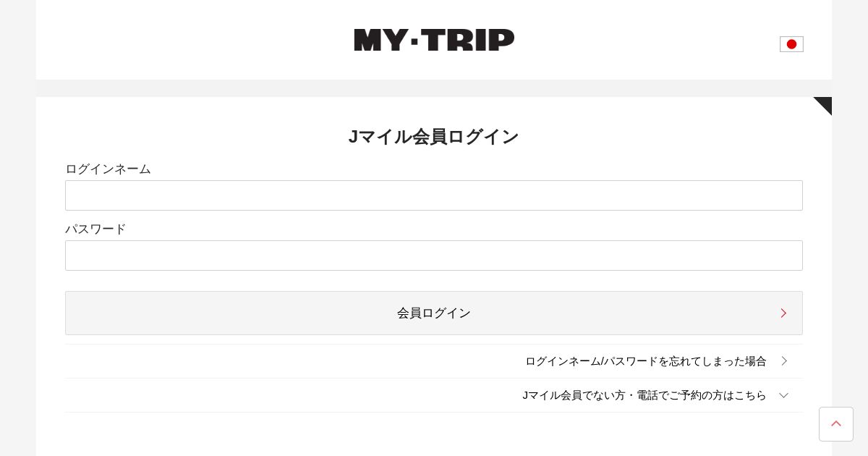Click the right end of the password box
The width and height of the screenshot is (868, 456).
794,256
